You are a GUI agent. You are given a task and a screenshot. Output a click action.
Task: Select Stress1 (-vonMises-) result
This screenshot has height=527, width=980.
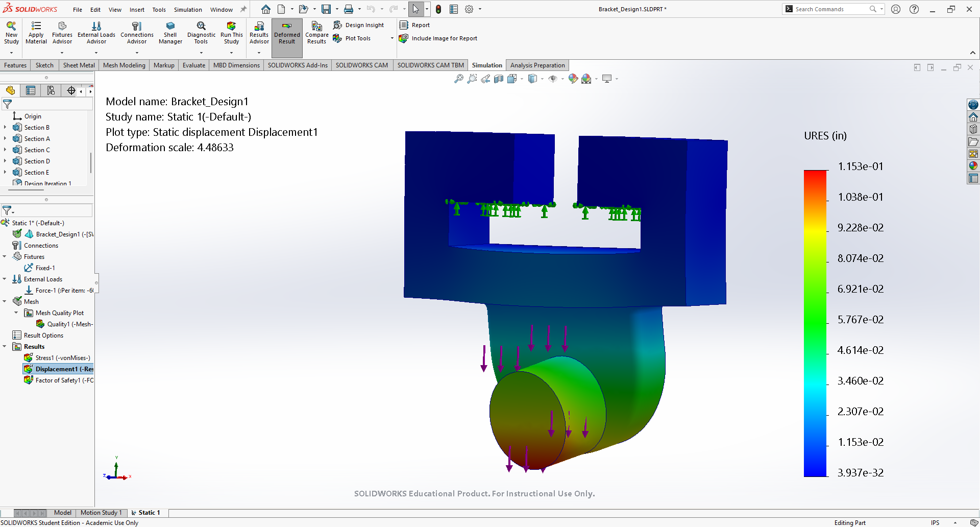[x=58, y=358]
